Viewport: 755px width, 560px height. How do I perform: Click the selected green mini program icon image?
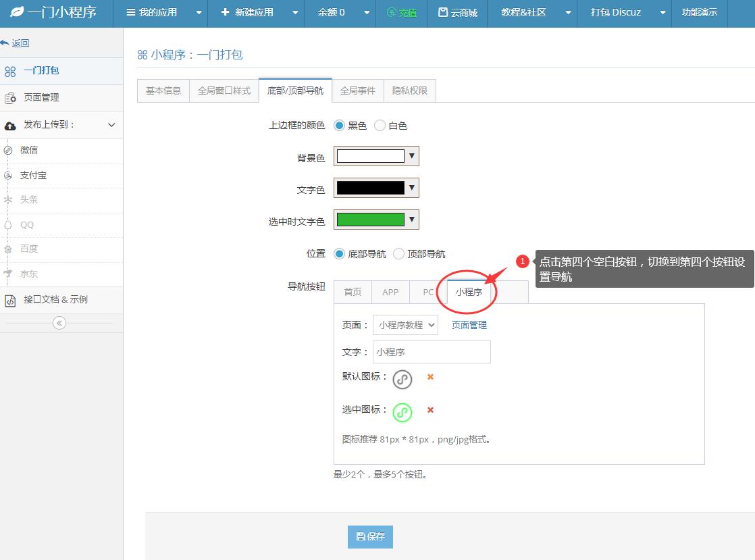point(402,412)
